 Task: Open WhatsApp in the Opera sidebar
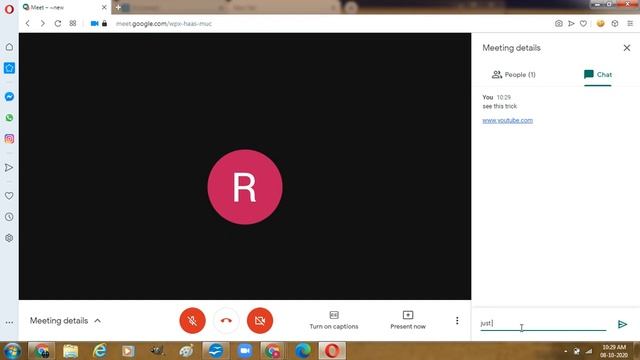point(9,118)
